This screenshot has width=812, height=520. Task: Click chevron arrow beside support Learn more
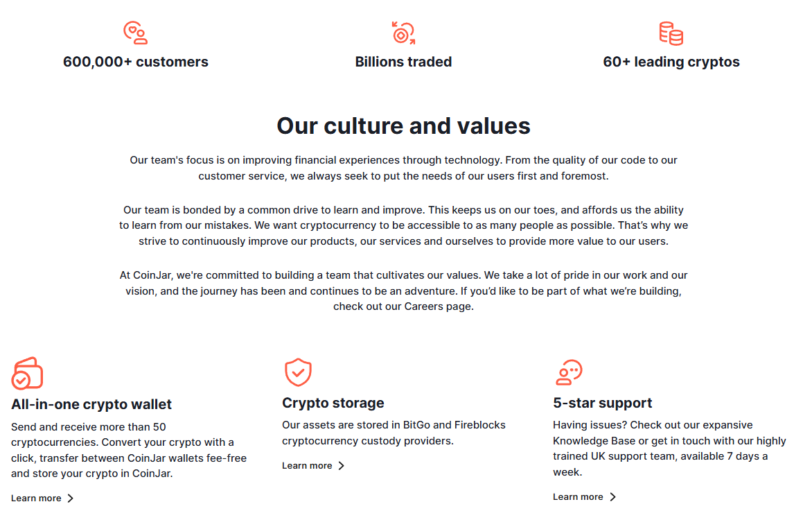click(612, 496)
